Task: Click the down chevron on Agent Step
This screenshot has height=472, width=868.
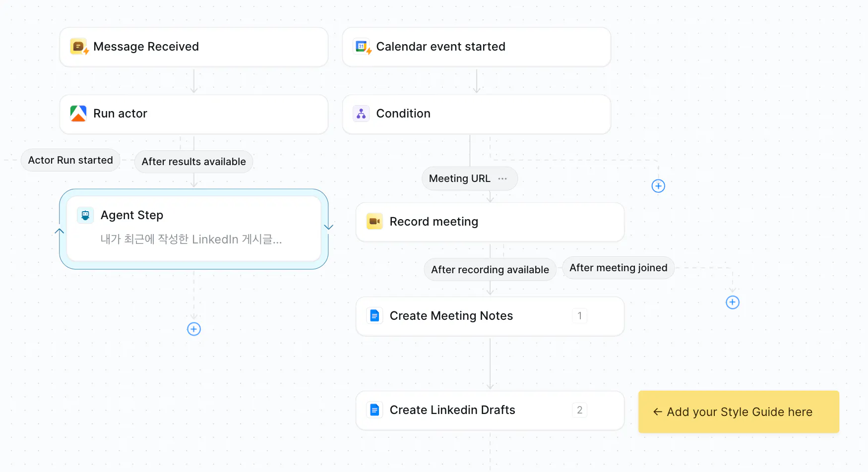Action: click(328, 227)
